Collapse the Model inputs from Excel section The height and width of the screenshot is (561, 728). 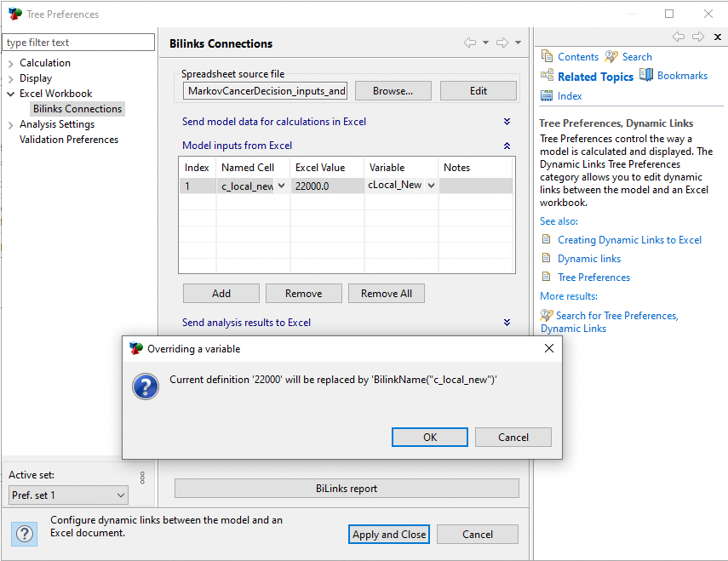pos(507,146)
